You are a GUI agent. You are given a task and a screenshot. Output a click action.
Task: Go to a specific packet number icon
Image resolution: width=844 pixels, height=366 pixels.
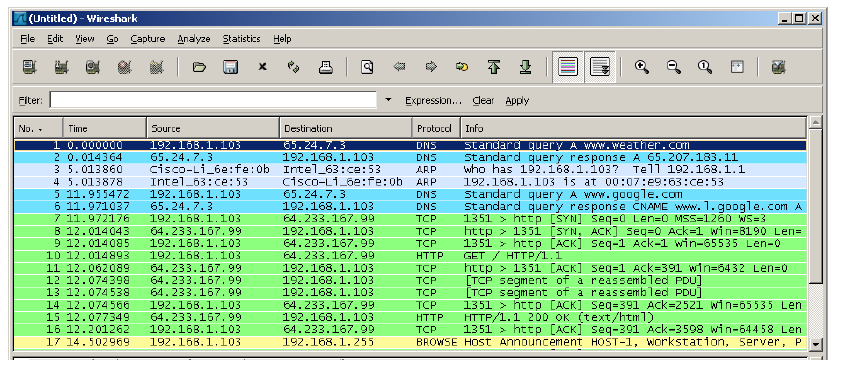point(462,67)
